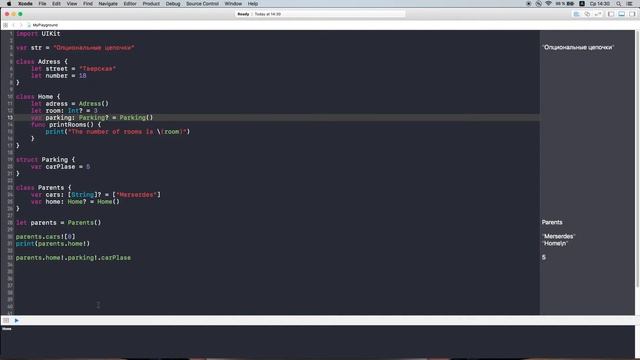This screenshot has height=360, width=640.
Task: Click the print(parents.home!) line
Action: click(53, 244)
